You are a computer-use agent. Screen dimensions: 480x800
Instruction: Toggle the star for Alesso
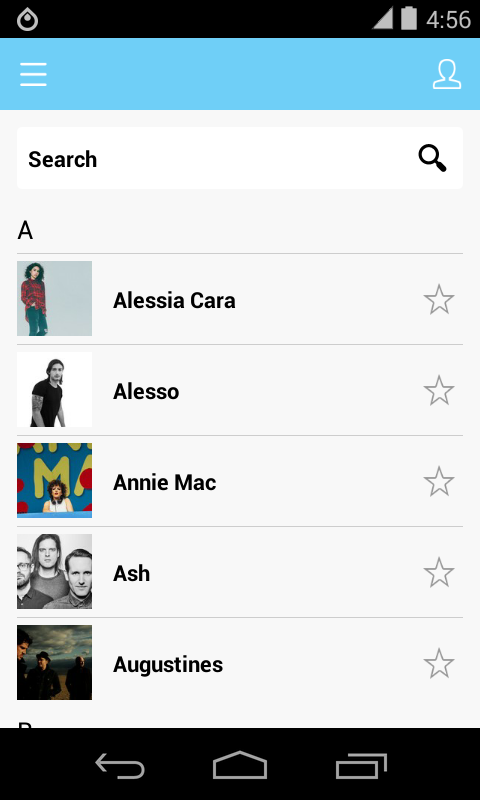click(439, 391)
